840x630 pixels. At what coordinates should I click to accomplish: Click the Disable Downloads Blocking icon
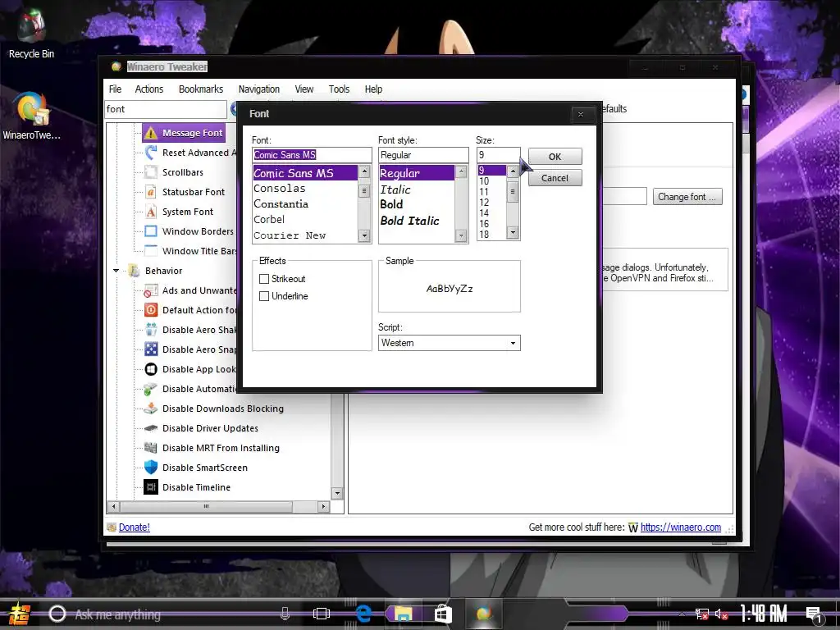[151, 409]
